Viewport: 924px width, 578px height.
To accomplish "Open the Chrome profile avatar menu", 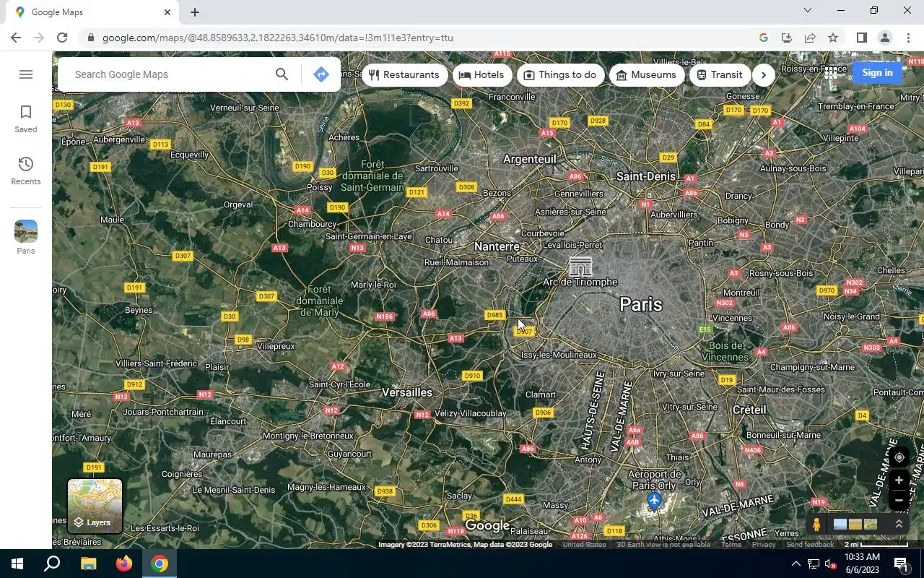I will tap(884, 38).
